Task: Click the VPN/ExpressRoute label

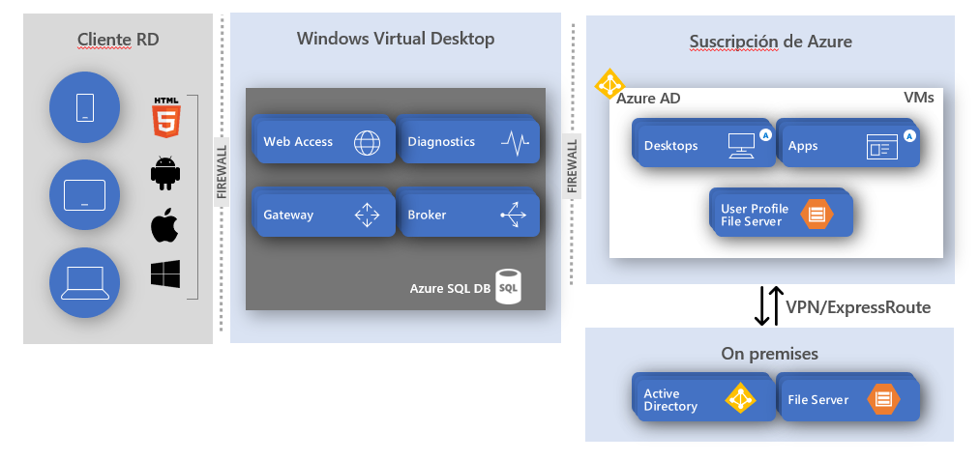Action: tap(858, 307)
